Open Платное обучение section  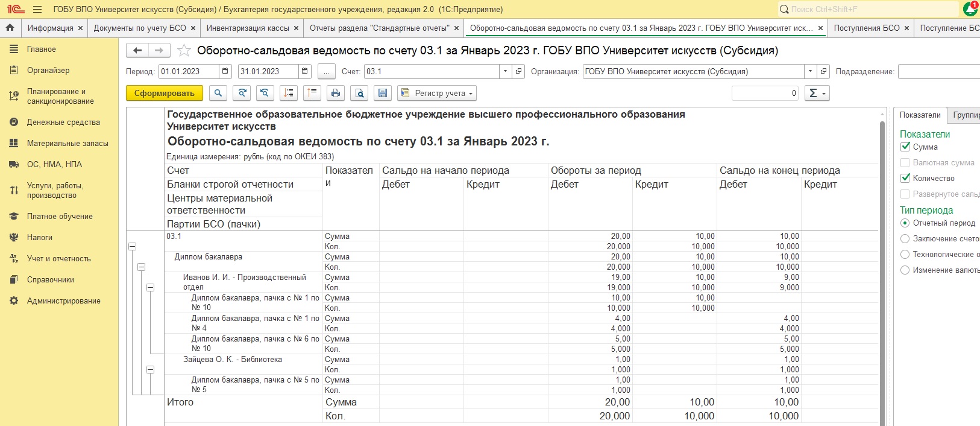pyautogui.click(x=59, y=216)
